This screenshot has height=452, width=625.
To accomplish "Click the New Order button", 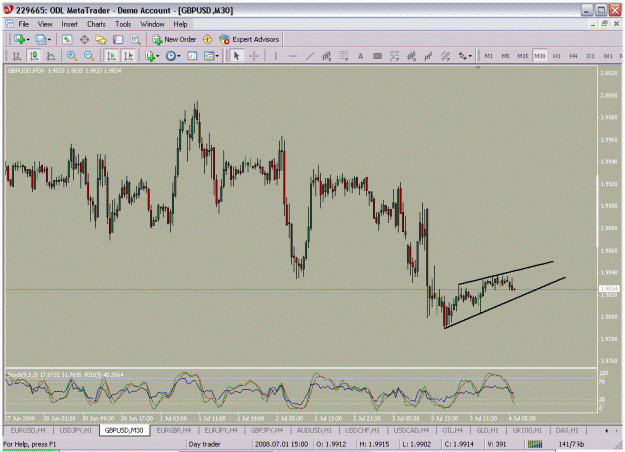I will [175, 39].
